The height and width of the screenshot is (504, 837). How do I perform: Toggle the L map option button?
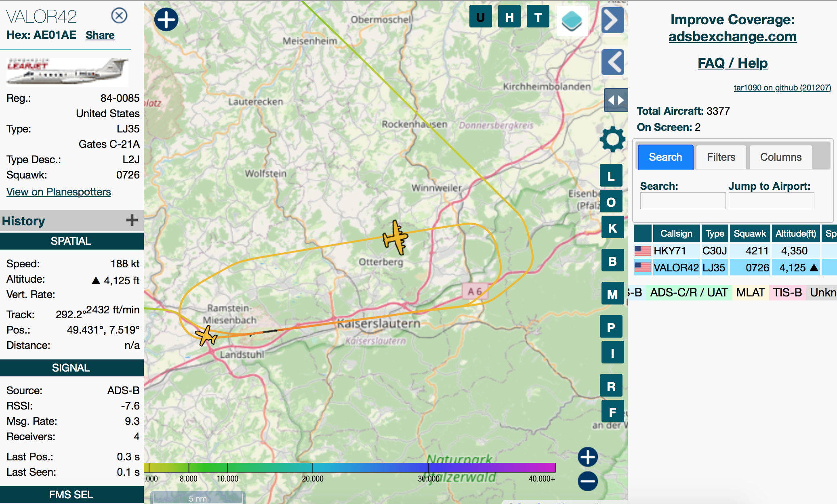(611, 176)
